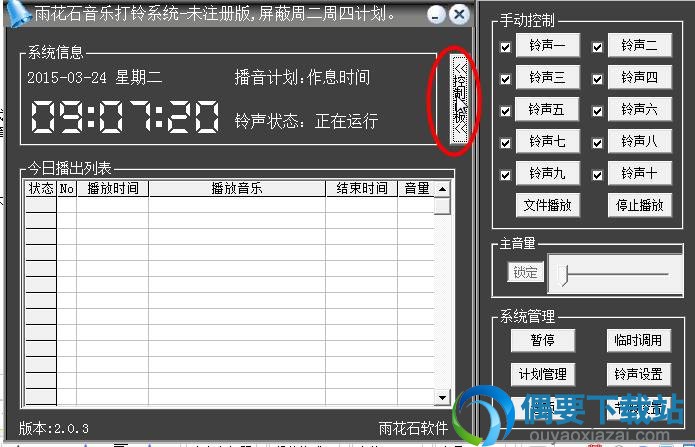Minimize the 雨花石音乐打铃系统 window
This screenshot has height=447, width=695.
click(x=436, y=16)
